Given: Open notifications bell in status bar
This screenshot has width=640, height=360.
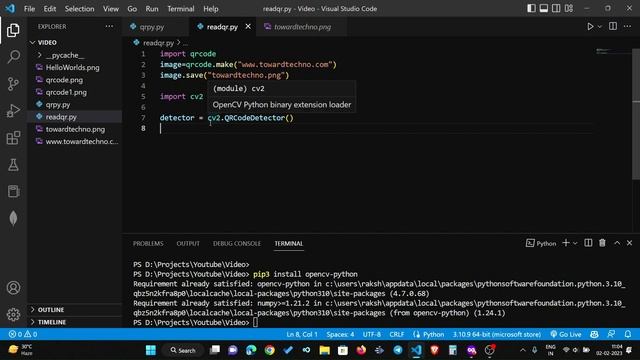Looking at the screenshot, I should tap(628, 334).
